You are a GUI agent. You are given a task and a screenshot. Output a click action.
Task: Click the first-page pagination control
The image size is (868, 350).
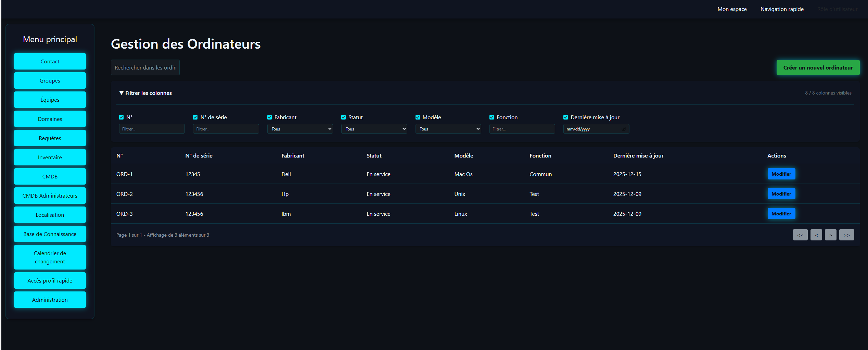[800, 235]
